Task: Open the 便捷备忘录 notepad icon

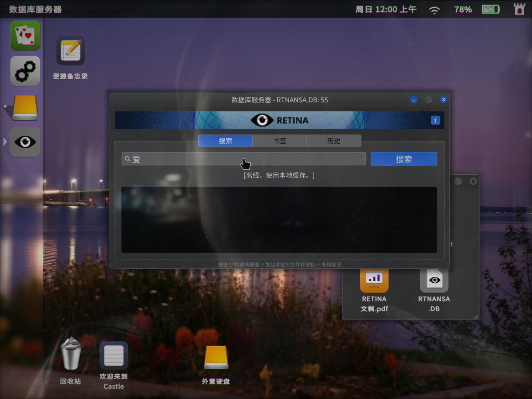Action: (70, 51)
